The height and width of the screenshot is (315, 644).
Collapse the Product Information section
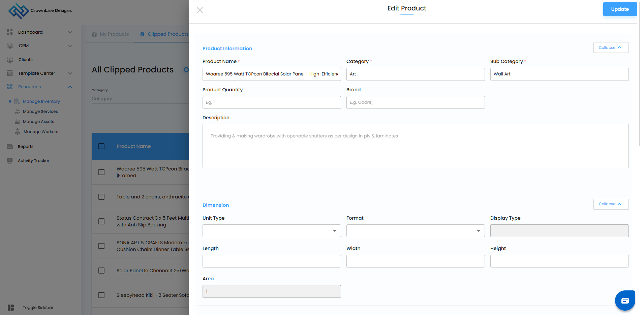pos(611,48)
